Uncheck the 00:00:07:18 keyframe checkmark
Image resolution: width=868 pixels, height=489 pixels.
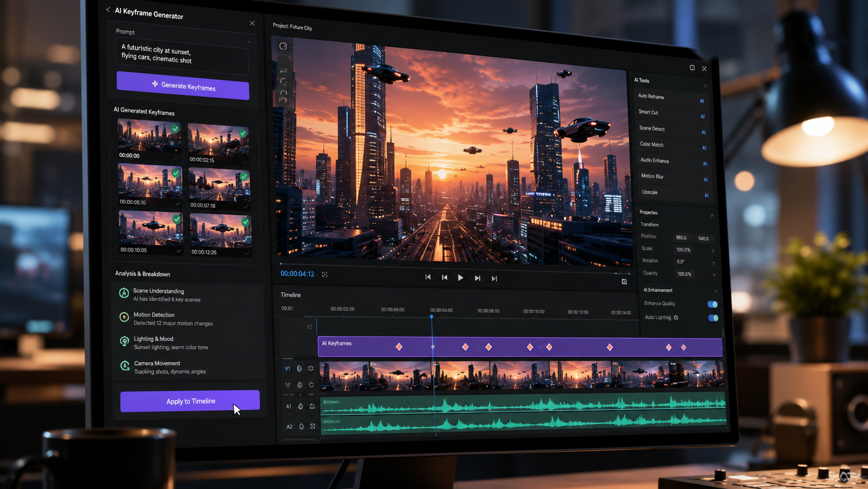244,177
